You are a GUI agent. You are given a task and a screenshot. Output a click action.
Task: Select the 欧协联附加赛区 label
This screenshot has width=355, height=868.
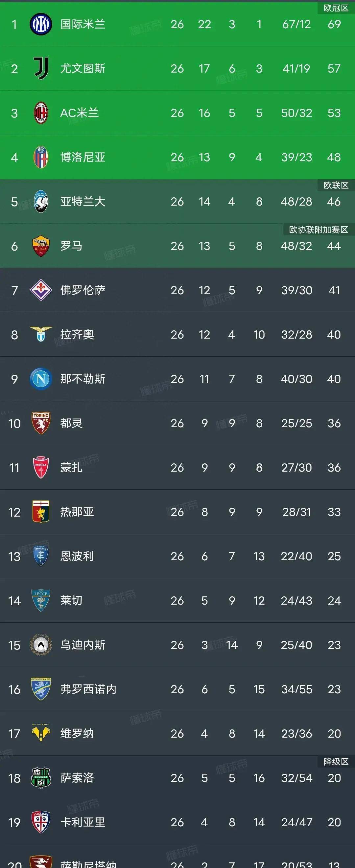319,229
